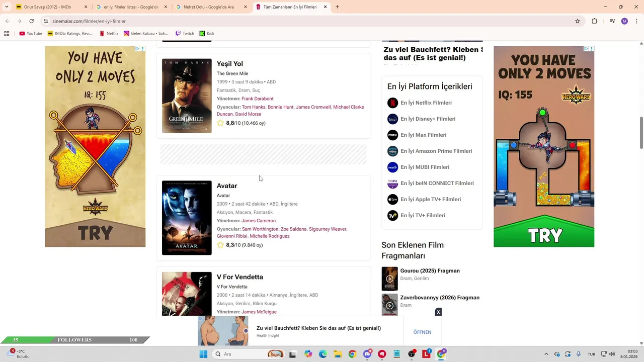
Task: Open the Yeşil Yol film title
Action: point(230,64)
